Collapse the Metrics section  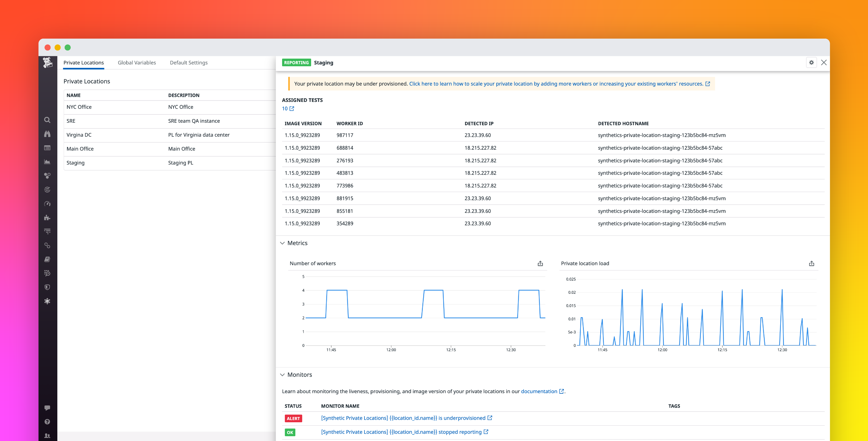[x=283, y=243]
